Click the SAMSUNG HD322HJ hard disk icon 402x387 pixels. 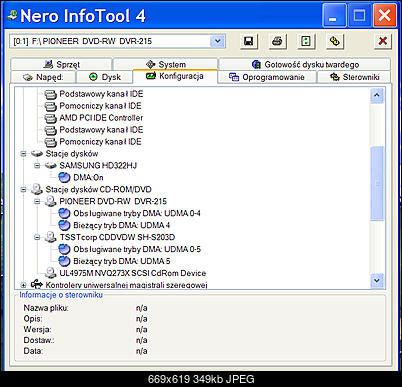[x=51, y=165]
